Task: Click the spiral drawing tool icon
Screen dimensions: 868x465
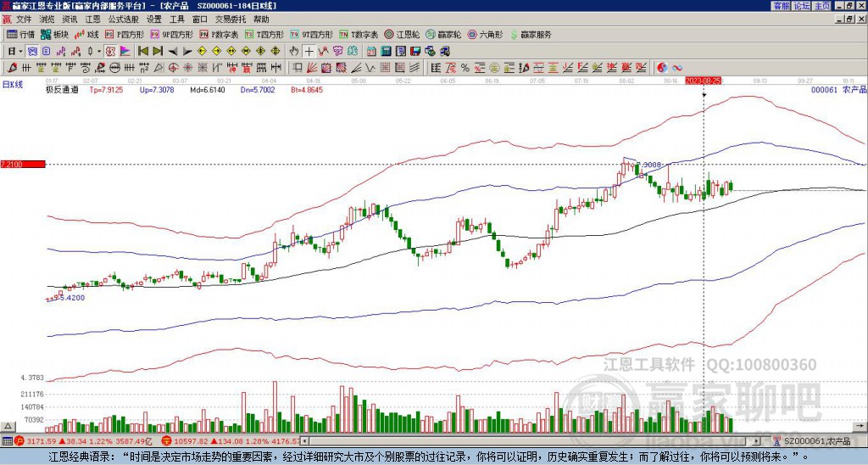Action: click(86, 68)
